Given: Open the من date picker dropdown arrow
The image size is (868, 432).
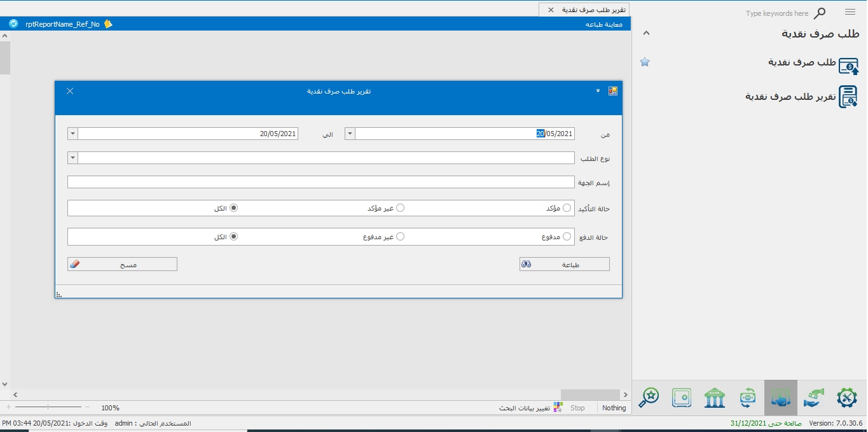Looking at the screenshot, I should point(350,134).
